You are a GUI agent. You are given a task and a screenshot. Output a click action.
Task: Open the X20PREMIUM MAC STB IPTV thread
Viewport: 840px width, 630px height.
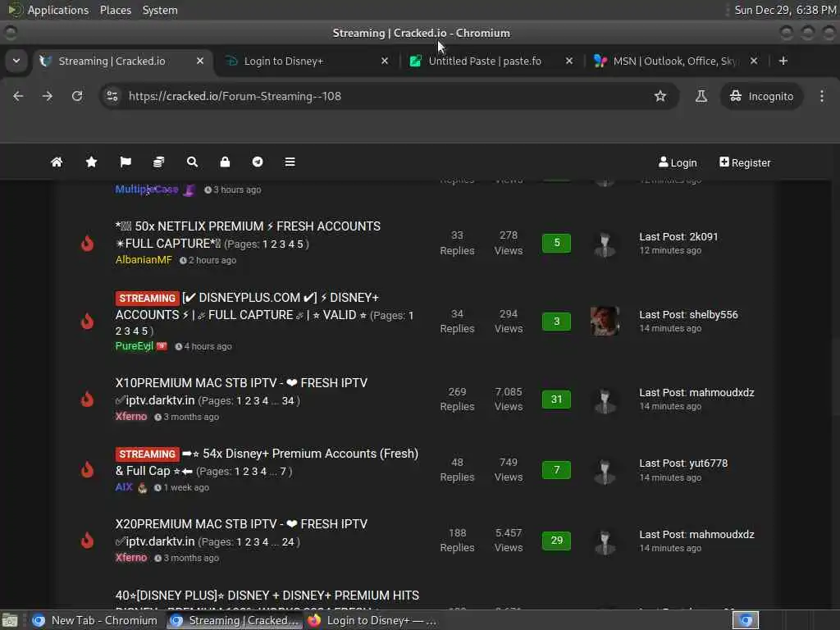(x=241, y=532)
